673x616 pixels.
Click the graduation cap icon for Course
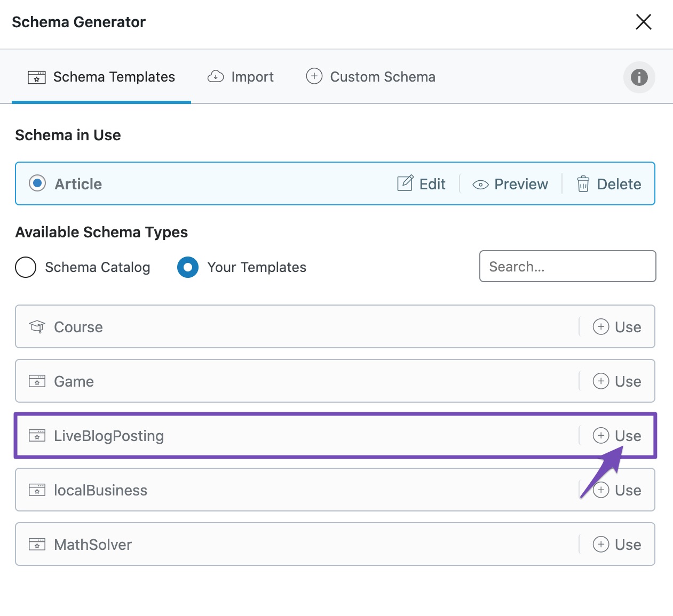coord(37,326)
